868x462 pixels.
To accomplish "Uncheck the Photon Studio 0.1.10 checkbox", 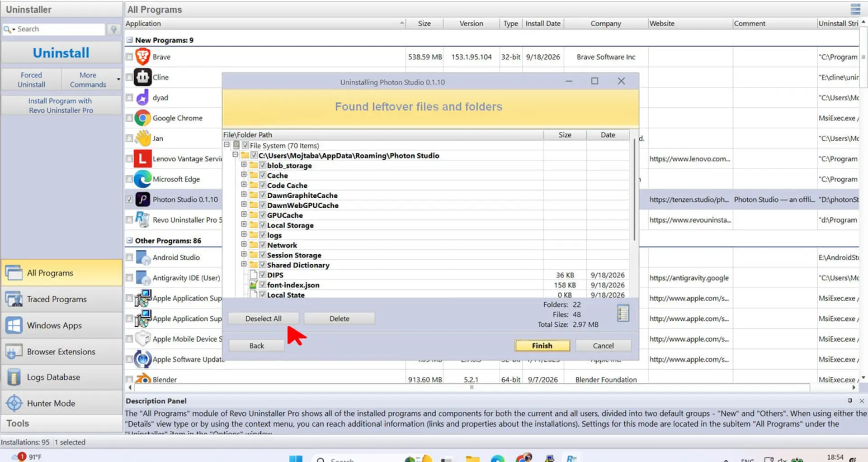I will [129, 200].
